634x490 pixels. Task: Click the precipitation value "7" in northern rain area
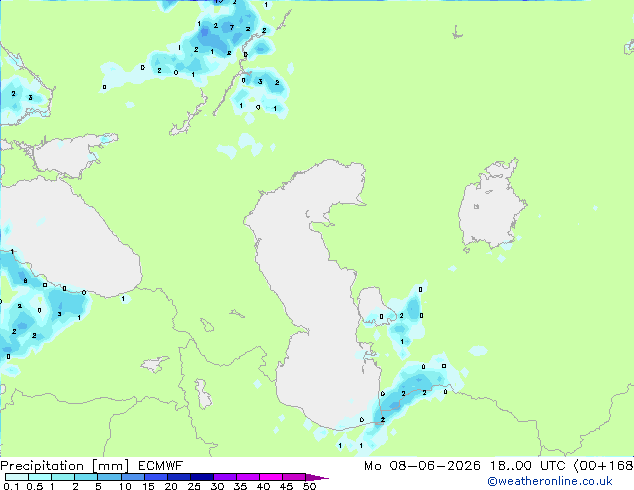click(231, 27)
